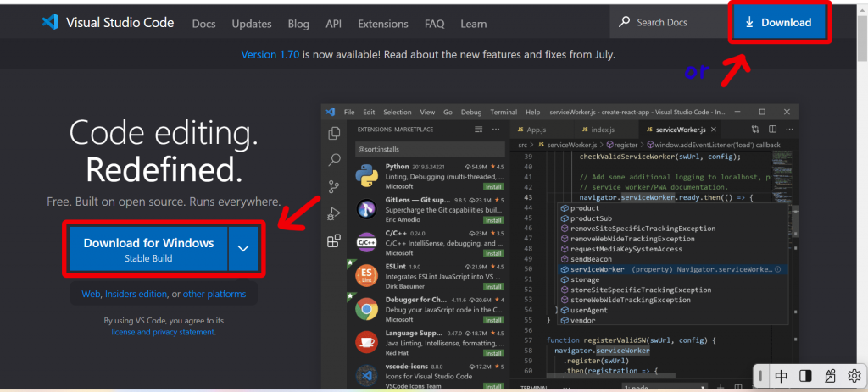Click the ESLint extension logo

[367, 276]
